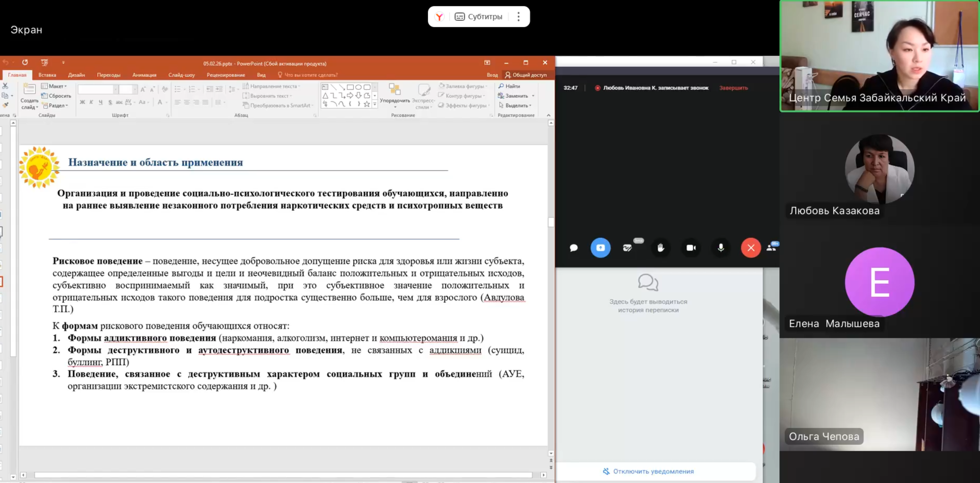Viewport: 980px width, 483px height.
Task: Toggle the microphone mute button
Action: [x=721, y=248]
